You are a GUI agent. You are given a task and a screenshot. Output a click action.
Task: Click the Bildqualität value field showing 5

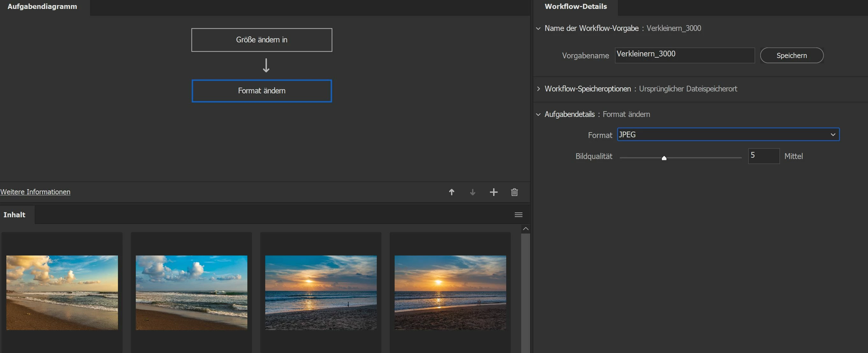[x=763, y=156]
